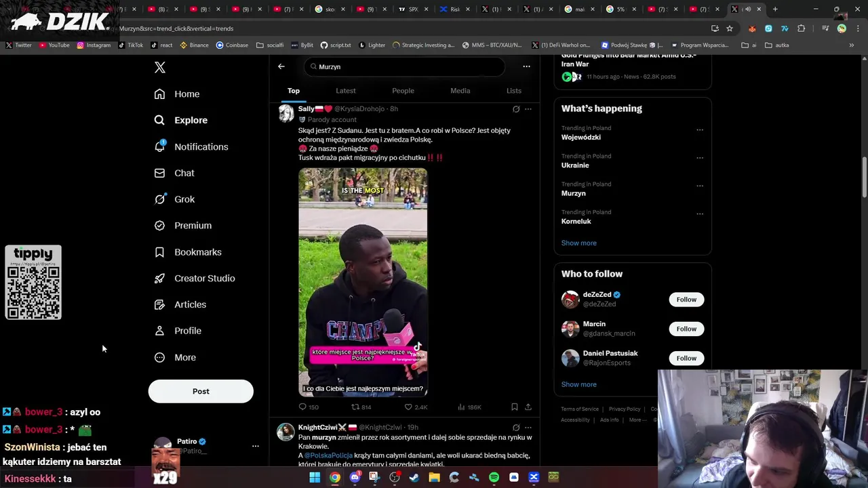The height and width of the screenshot is (488, 868).
Task: Open Sally's profile avatar
Action: pyautogui.click(x=286, y=113)
